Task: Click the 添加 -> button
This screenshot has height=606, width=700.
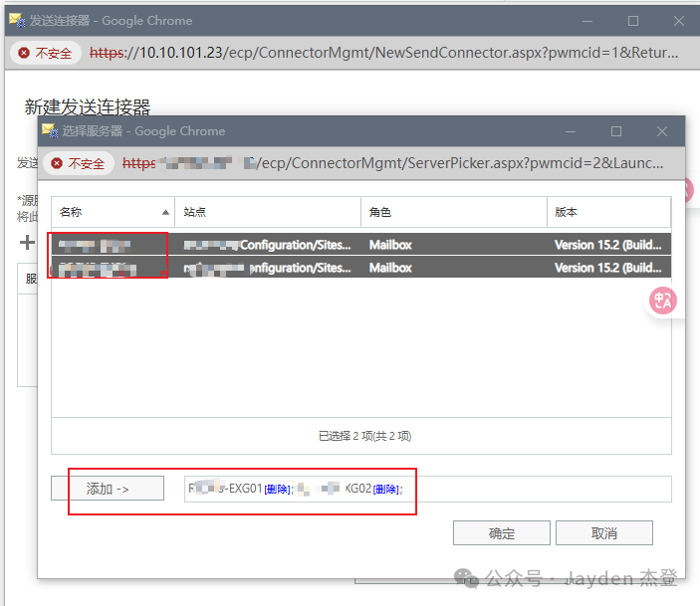Action: [x=108, y=489]
